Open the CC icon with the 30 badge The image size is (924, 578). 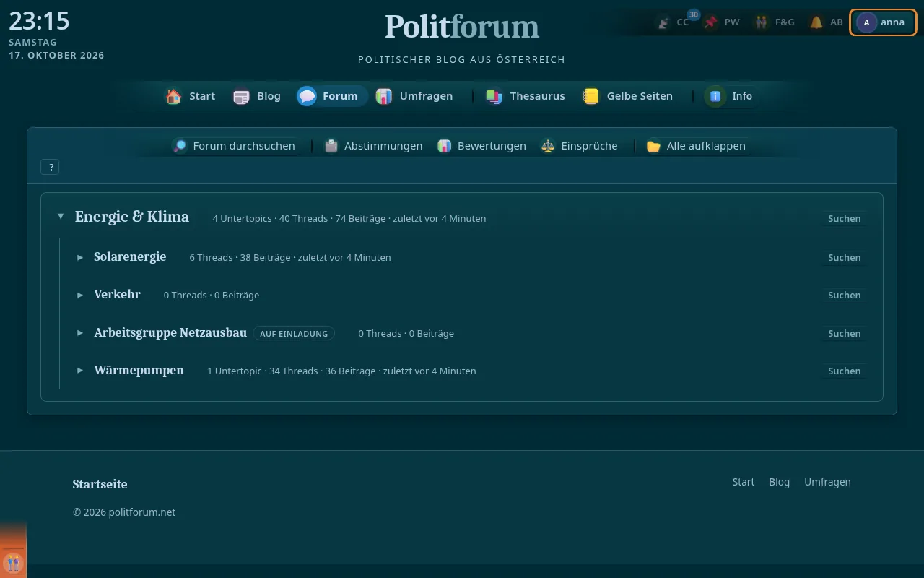point(664,22)
